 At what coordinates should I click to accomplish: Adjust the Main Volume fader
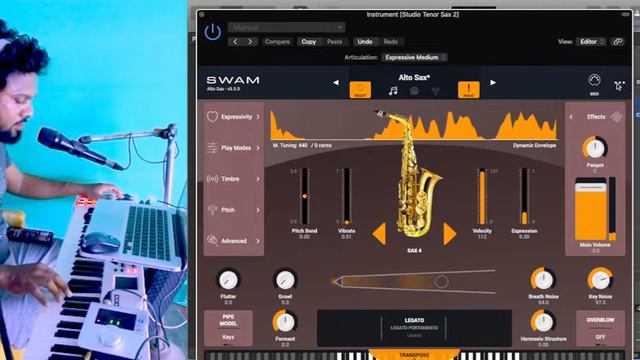(591, 209)
